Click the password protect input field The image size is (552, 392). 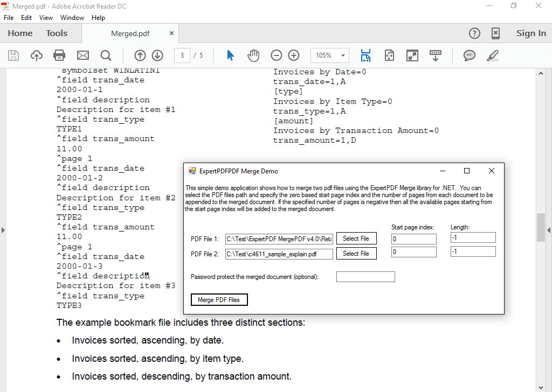(365, 277)
